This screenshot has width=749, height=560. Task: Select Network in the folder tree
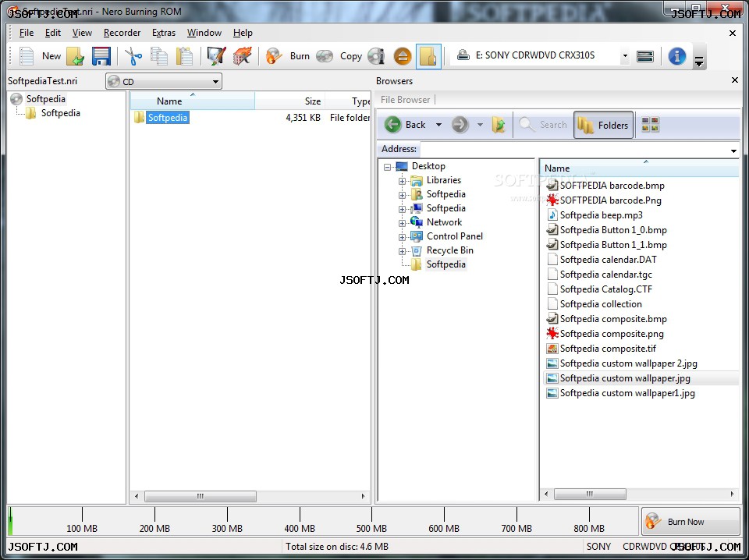click(x=444, y=222)
